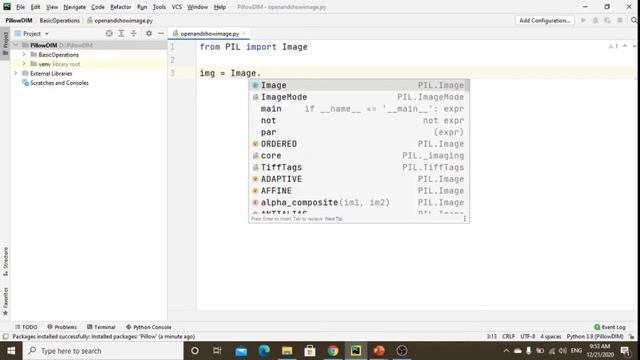Click the Expand All icon in Project panel
The height and width of the screenshot is (360, 640).
[121, 33]
